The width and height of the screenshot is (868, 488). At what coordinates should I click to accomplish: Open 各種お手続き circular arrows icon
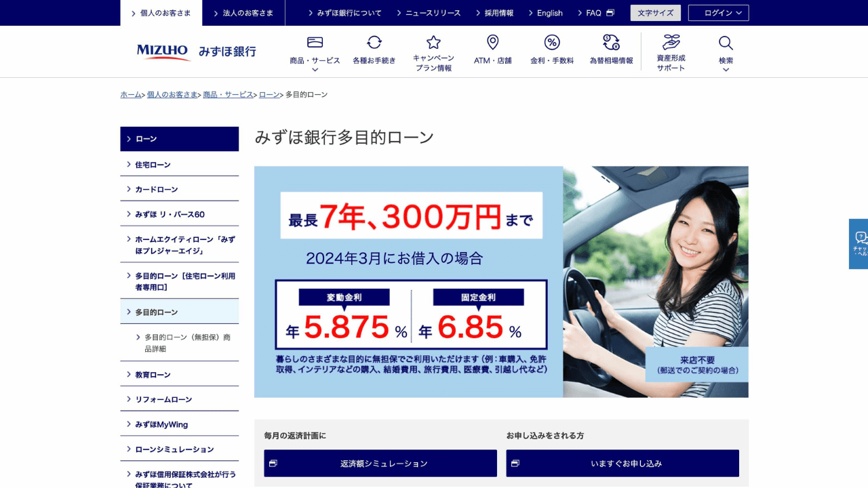click(374, 42)
